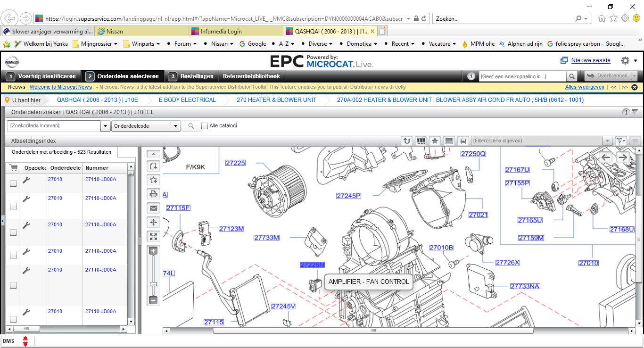
Task: Click the search magnifier beside Onderdeelcode
Action: coord(191,126)
